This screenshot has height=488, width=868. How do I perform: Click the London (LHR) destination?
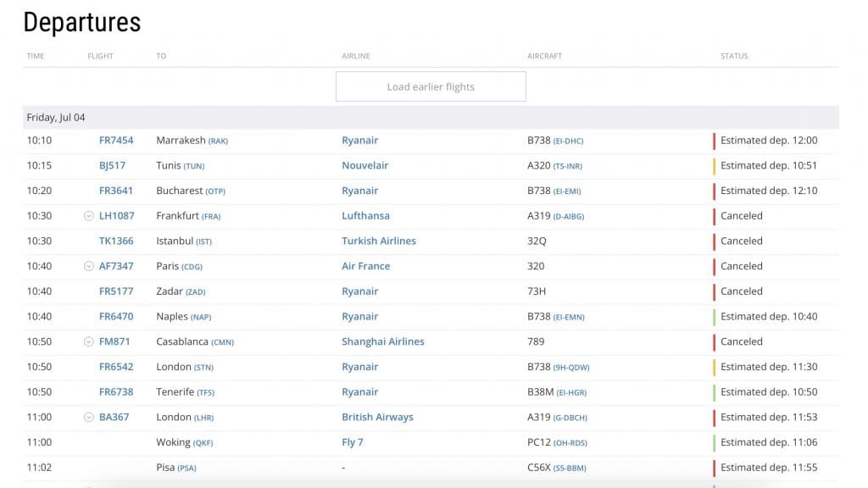tap(185, 417)
